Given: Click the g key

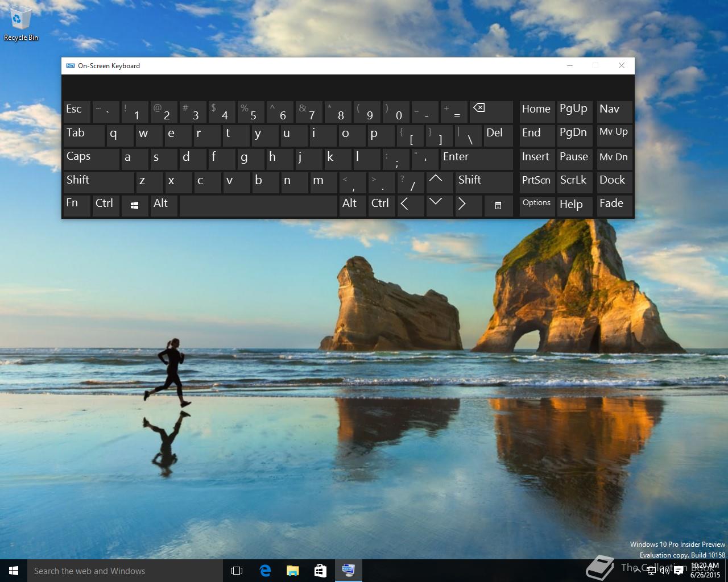Looking at the screenshot, I should [x=250, y=159].
